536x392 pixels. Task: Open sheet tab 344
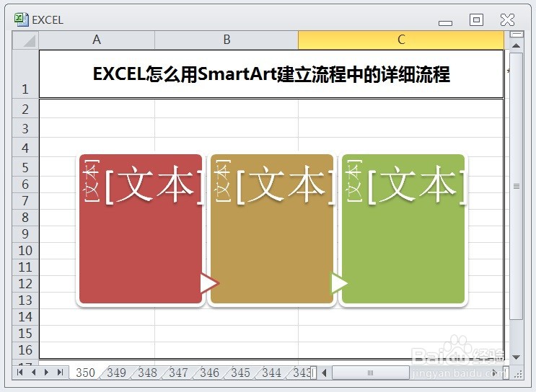coord(271,373)
